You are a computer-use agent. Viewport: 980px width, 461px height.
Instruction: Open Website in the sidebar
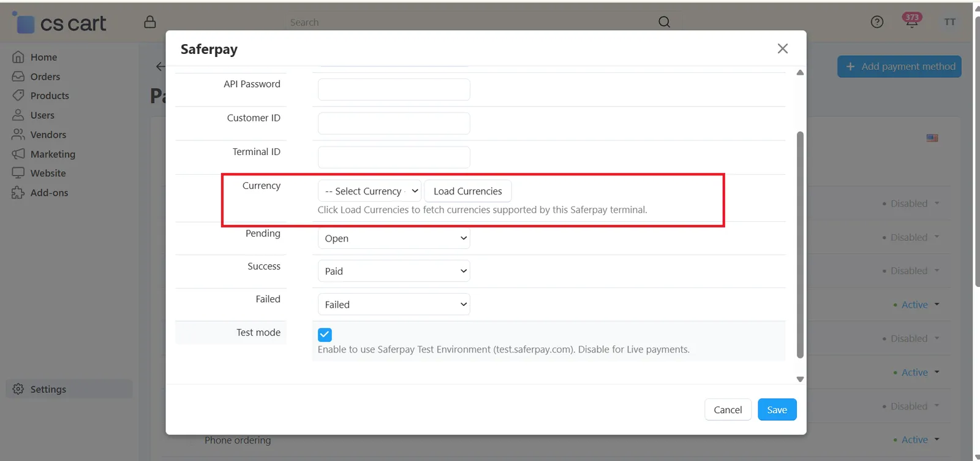pos(48,173)
